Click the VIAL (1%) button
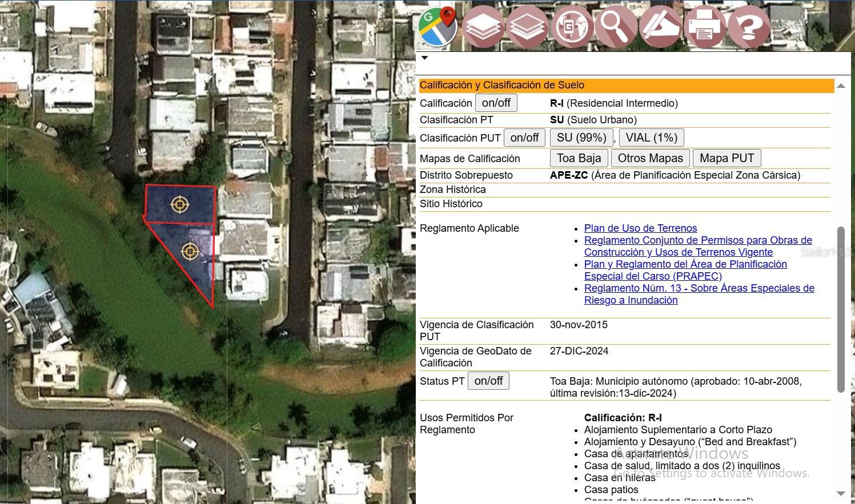855x504 pixels. point(652,138)
